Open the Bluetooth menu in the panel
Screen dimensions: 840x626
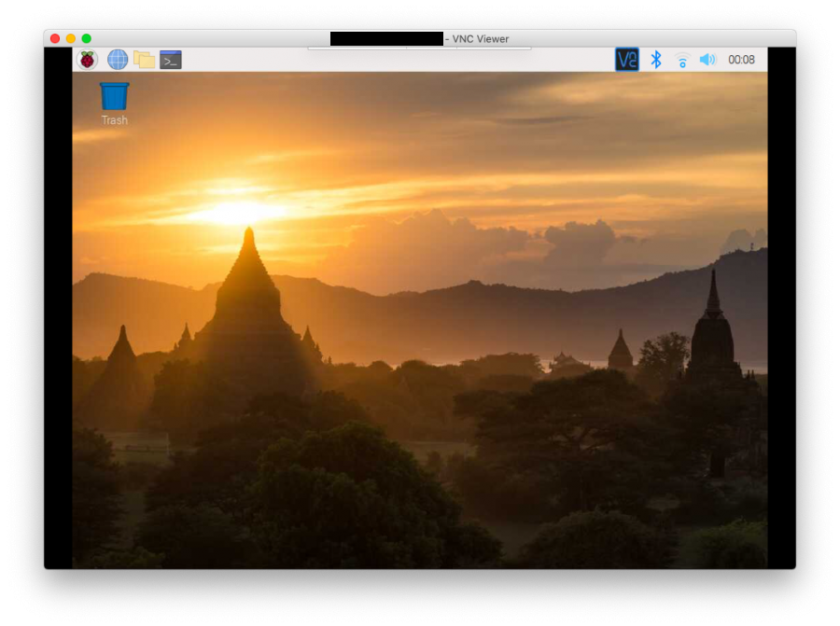pos(656,60)
